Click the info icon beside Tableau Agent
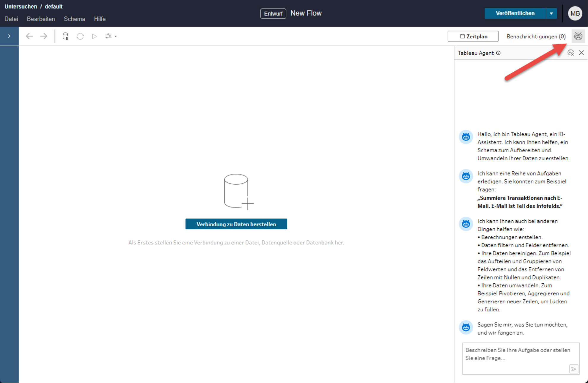 click(499, 53)
